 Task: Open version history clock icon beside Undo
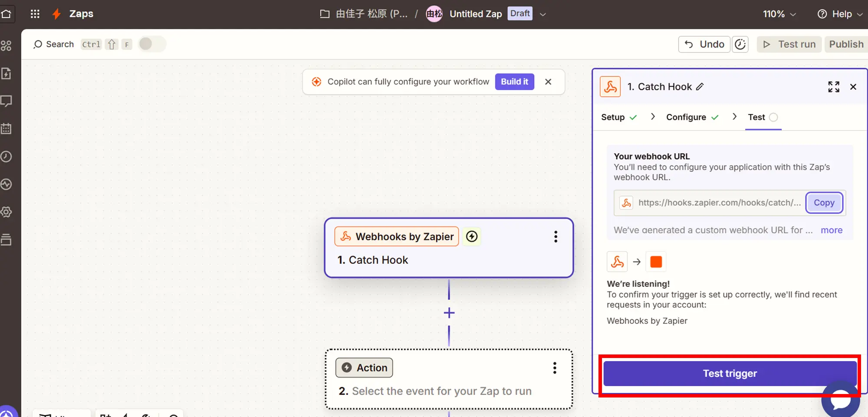click(740, 44)
